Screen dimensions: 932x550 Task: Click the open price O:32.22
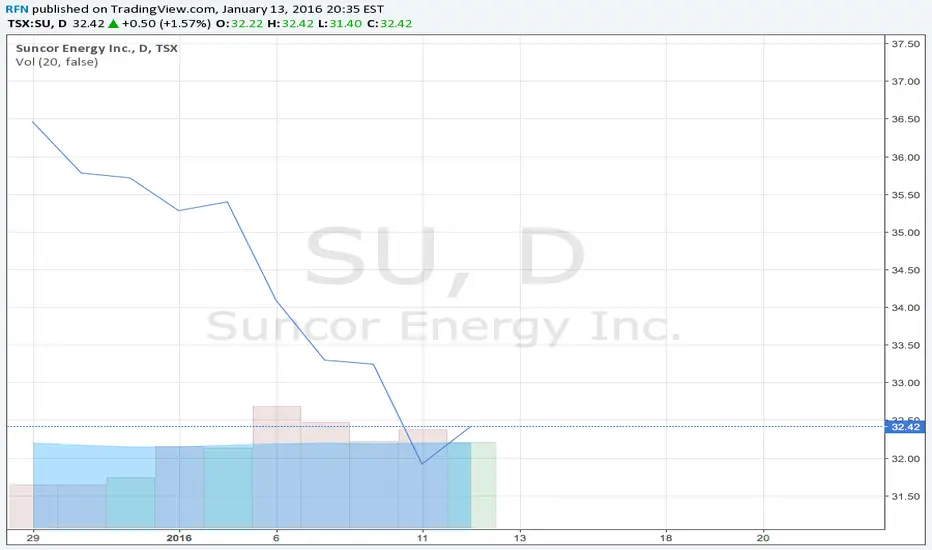[239, 24]
